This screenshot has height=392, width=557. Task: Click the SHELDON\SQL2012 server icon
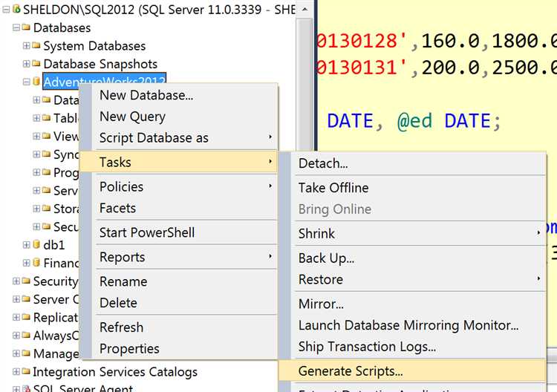click(16, 10)
